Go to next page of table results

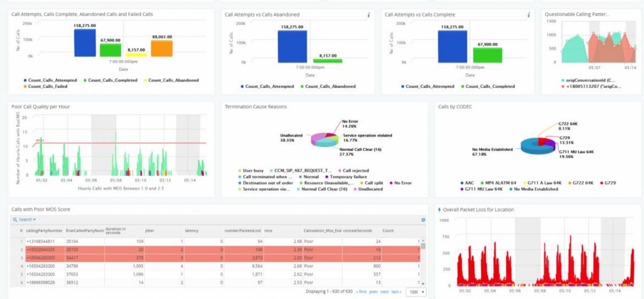384,292
